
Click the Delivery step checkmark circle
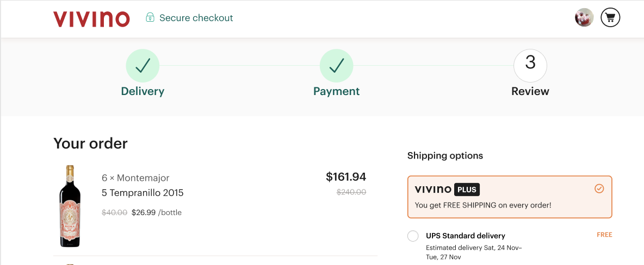point(143,66)
